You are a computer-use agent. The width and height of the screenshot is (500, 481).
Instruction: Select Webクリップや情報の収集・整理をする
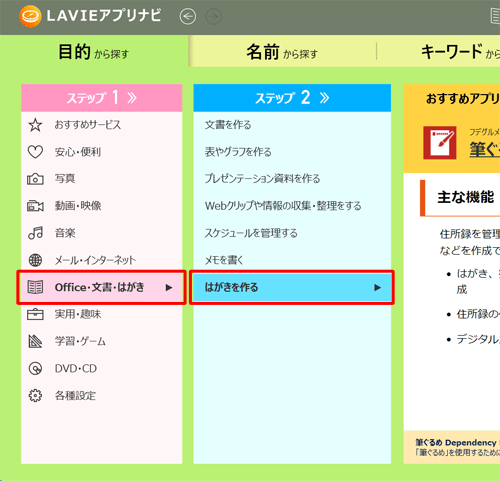coord(292,206)
